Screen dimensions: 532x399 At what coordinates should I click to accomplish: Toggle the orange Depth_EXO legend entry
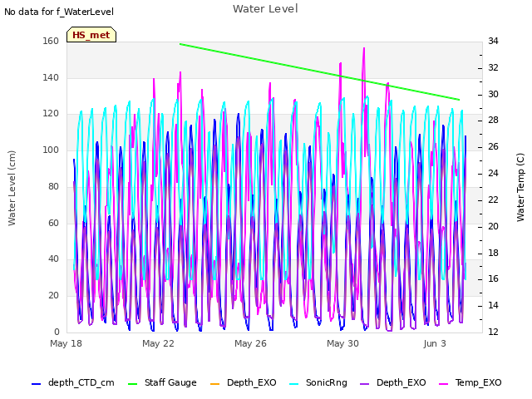pos(244,383)
